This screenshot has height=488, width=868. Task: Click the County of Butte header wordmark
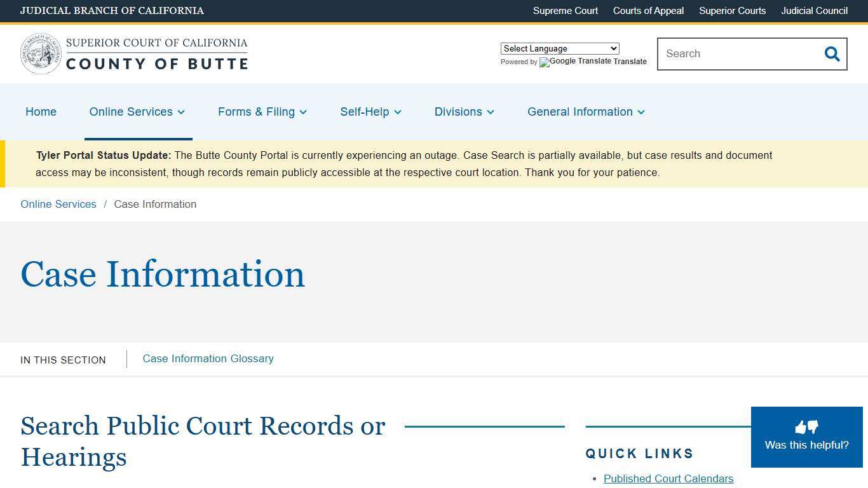(157, 64)
